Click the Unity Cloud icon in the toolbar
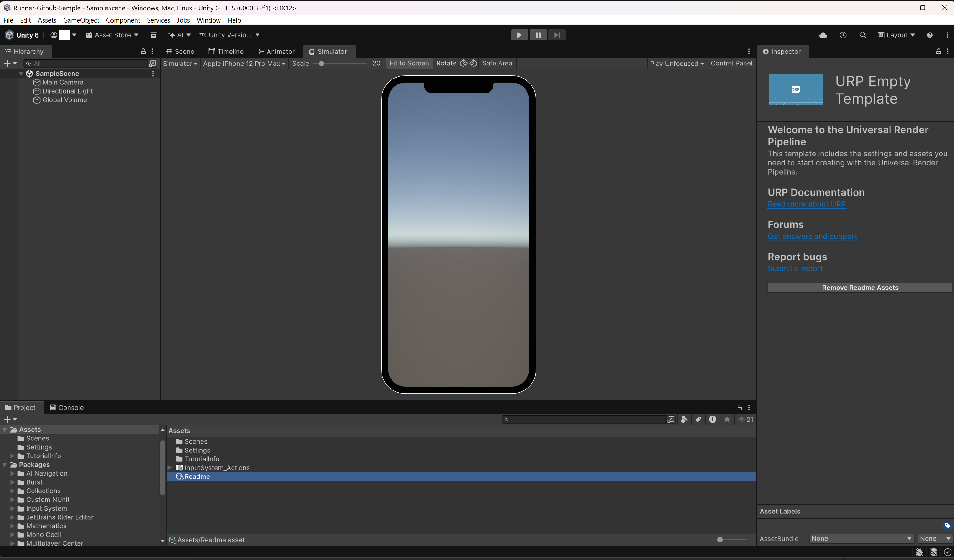 (x=823, y=35)
